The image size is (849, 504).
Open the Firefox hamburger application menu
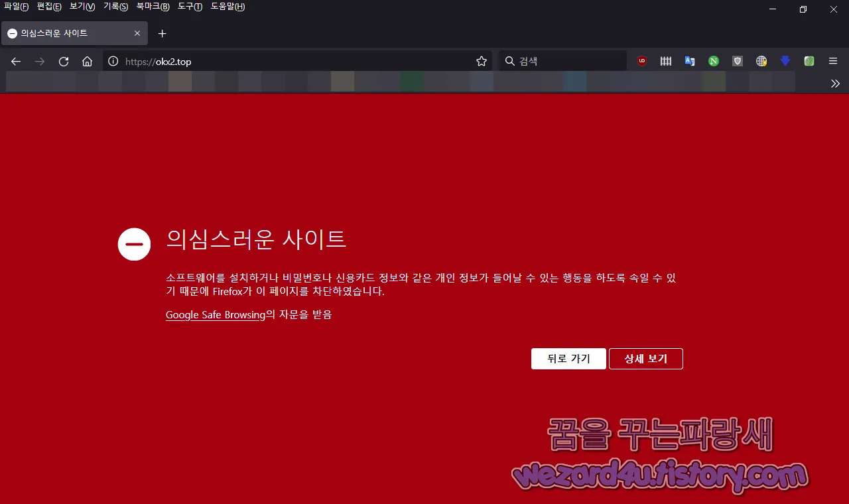coord(833,61)
